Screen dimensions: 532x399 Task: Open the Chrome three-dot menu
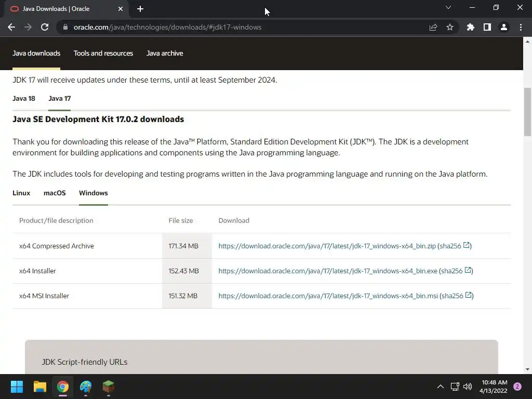coord(521,27)
